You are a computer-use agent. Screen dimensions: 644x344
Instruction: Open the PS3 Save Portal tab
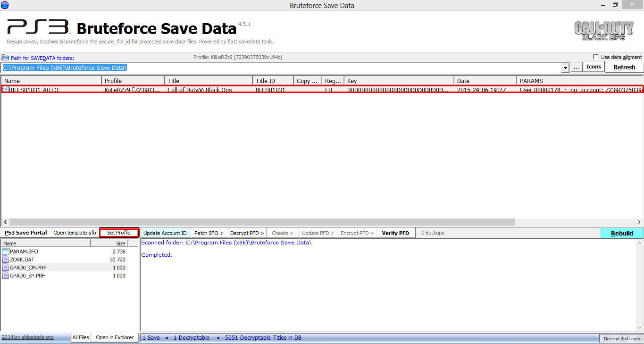25,233
